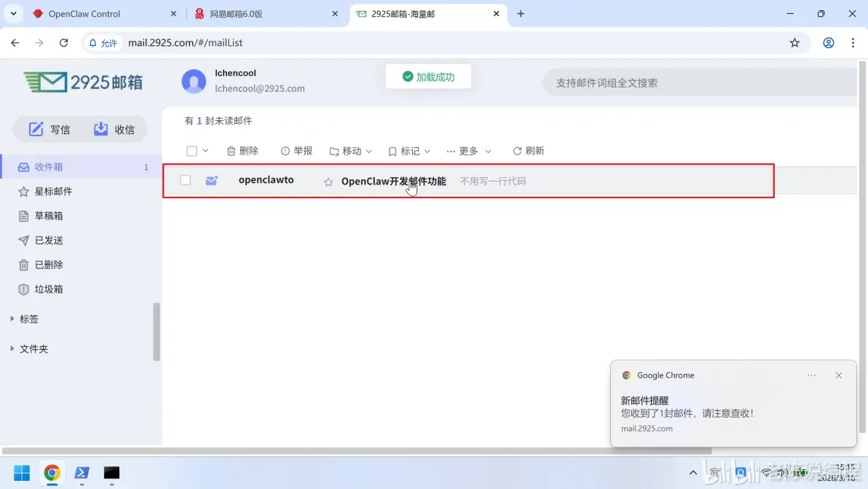Open the tab search dropdown
Image resolution: width=868 pixels, height=489 pixels.
point(13,14)
